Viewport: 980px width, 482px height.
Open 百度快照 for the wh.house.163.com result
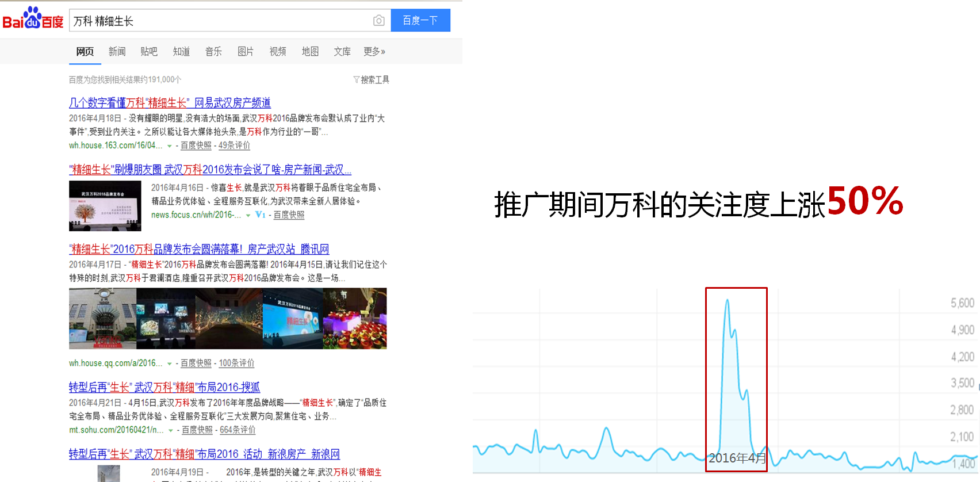click(196, 146)
